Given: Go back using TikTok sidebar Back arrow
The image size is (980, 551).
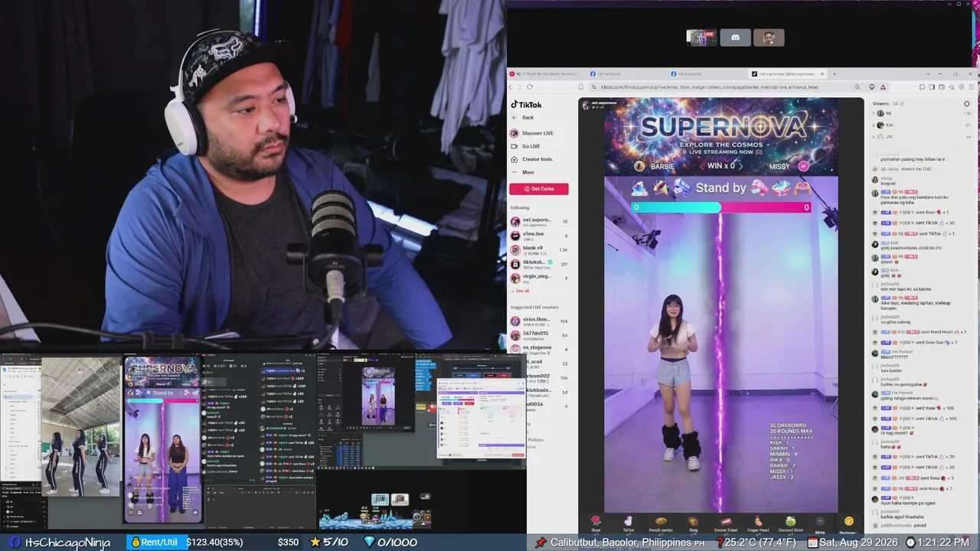Looking at the screenshot, I should 514,118.
